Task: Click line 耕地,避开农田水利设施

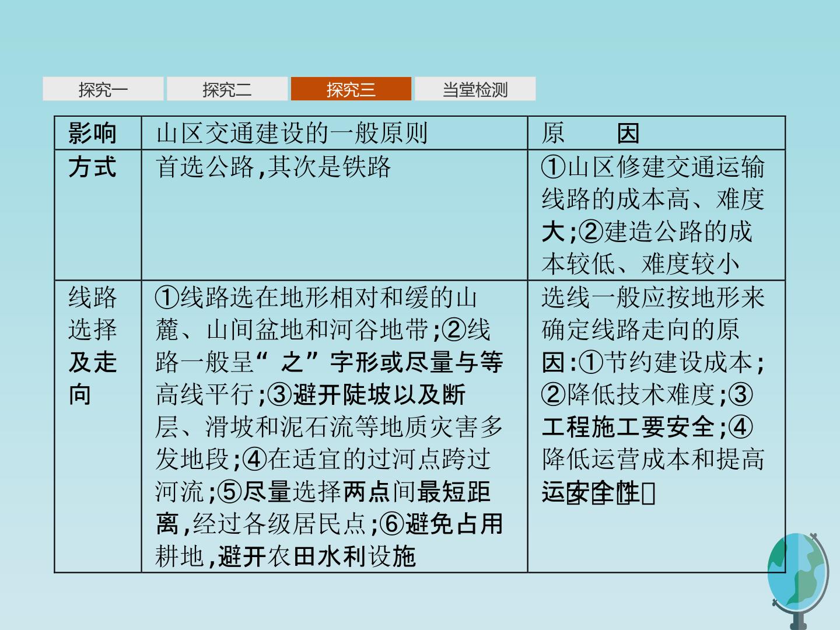Action: click(286, 556)
